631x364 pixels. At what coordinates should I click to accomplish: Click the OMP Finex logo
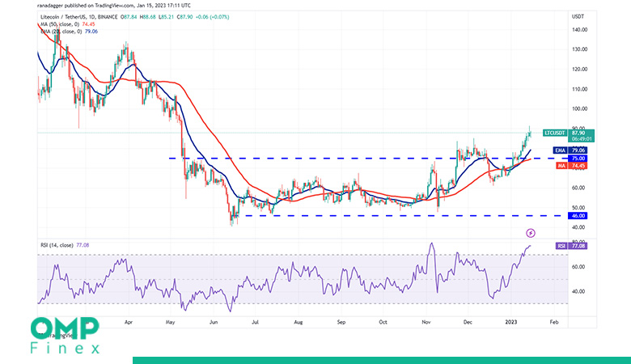coord(66,336)
